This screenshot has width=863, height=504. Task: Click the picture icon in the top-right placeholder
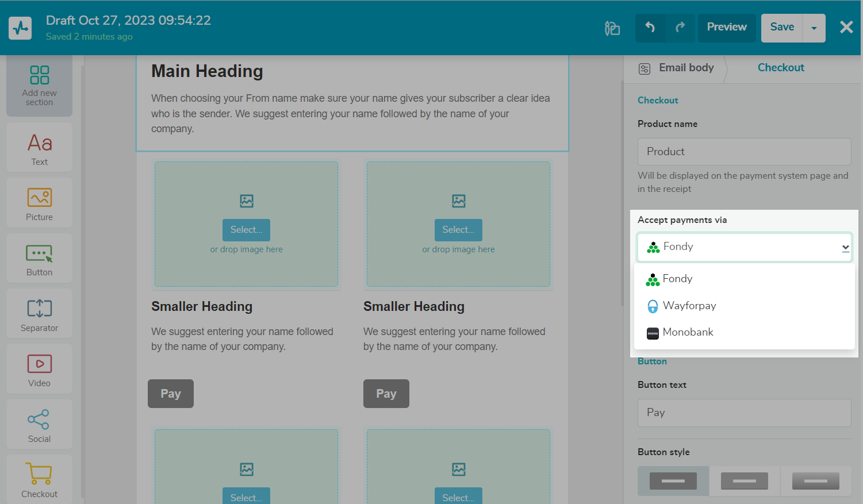(x=459, y=201)
